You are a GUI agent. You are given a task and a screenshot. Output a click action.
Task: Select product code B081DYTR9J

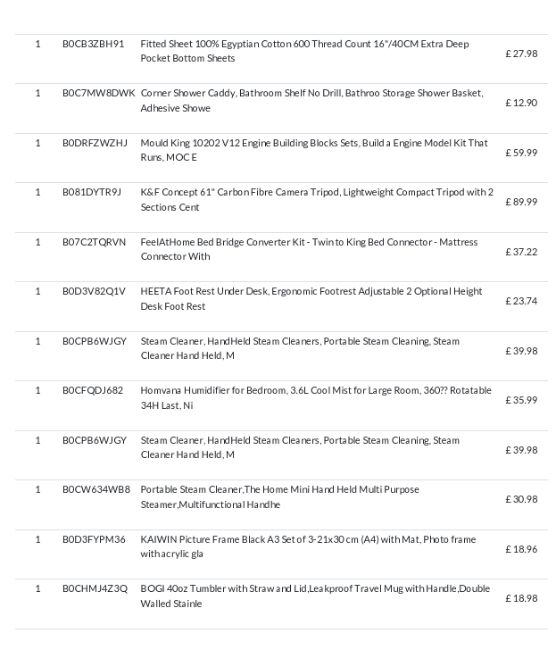pyautogui.click(x=92, y=192)
